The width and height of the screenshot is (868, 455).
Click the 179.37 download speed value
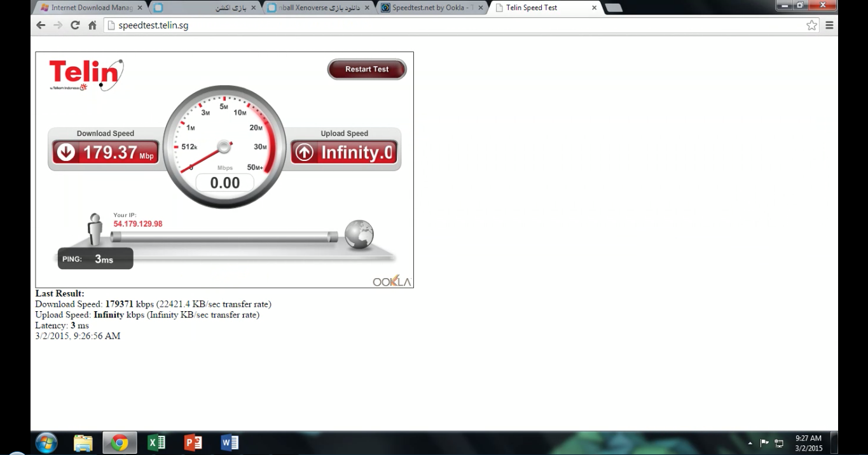[110, 152]
